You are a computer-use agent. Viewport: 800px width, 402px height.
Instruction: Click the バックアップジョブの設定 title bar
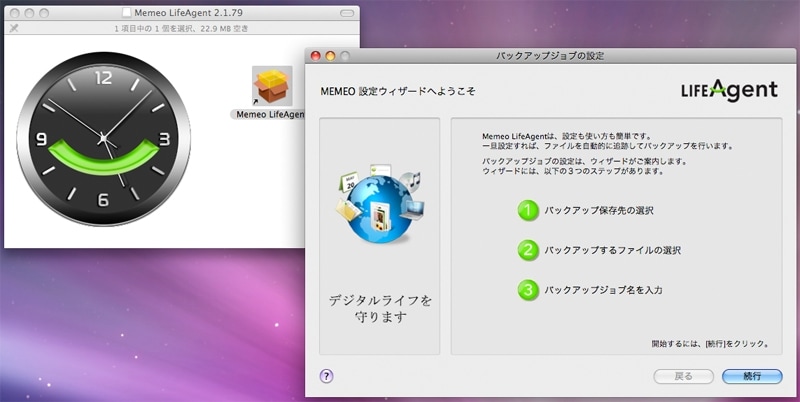(x=550, y=54)
